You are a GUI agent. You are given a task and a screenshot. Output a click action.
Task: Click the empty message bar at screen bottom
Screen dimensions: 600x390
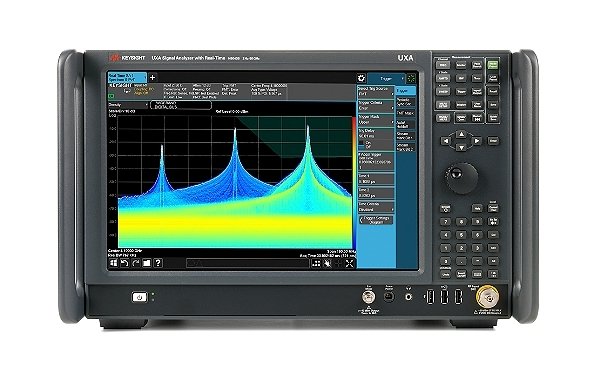[247, 263]
